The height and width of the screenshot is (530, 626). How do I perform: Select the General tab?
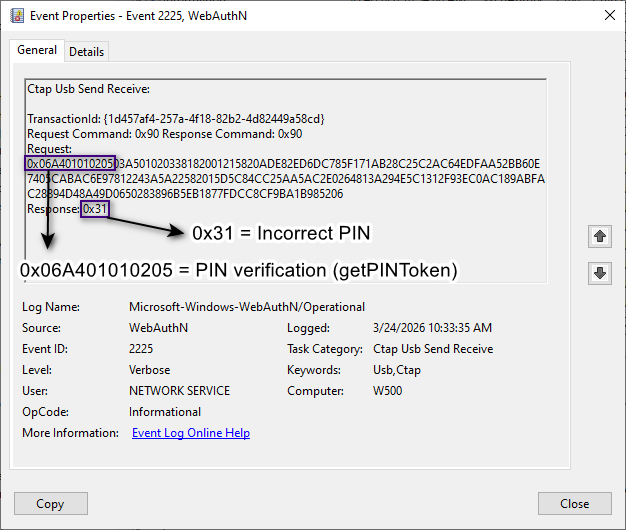pyautogui.click(x=37, y=50)
